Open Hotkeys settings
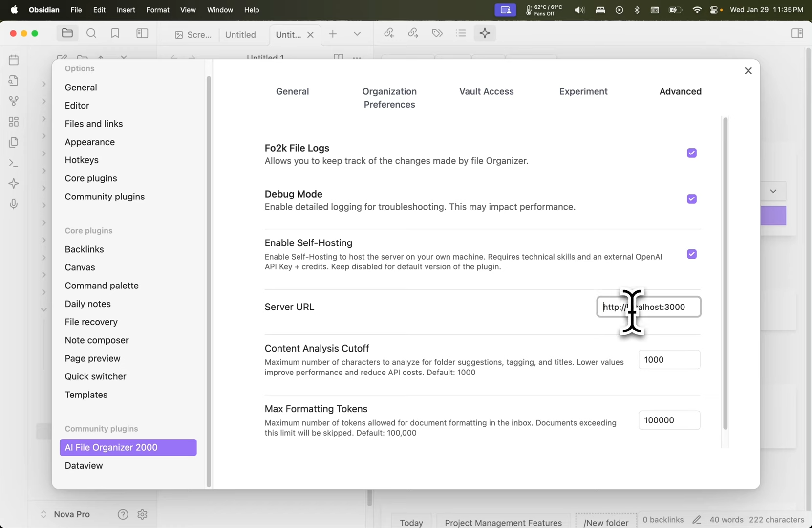Screen dimensions: 812x528 coord(82,160)
